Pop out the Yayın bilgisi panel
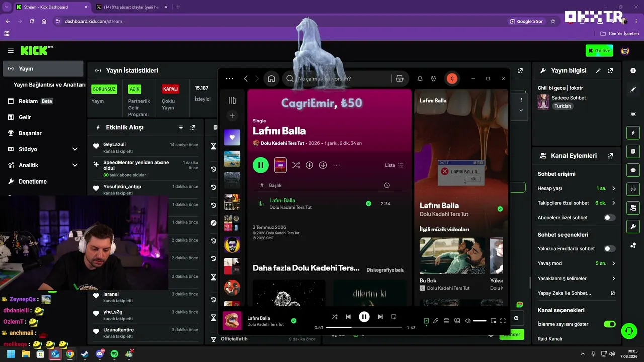The height and width of the screenshot is (362, 644). 610,71
